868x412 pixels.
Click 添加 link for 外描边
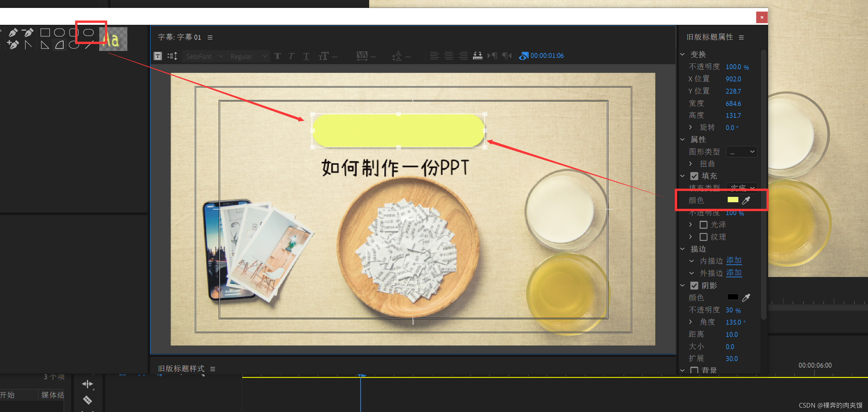(x=734, y=273)
